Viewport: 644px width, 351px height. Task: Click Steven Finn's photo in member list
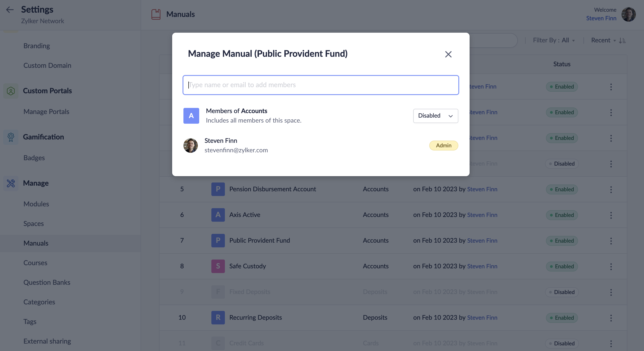pyautogui.click(x=190, y=146)
